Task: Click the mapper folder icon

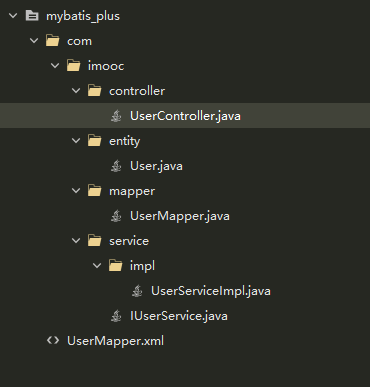Action: (94, 191)
